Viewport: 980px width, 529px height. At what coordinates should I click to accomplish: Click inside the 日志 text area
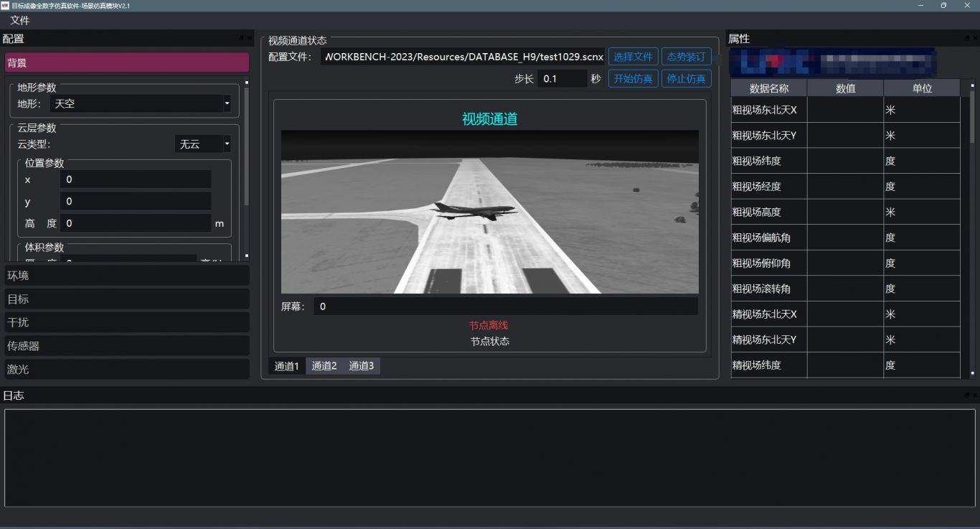click(x=490, y=458)
